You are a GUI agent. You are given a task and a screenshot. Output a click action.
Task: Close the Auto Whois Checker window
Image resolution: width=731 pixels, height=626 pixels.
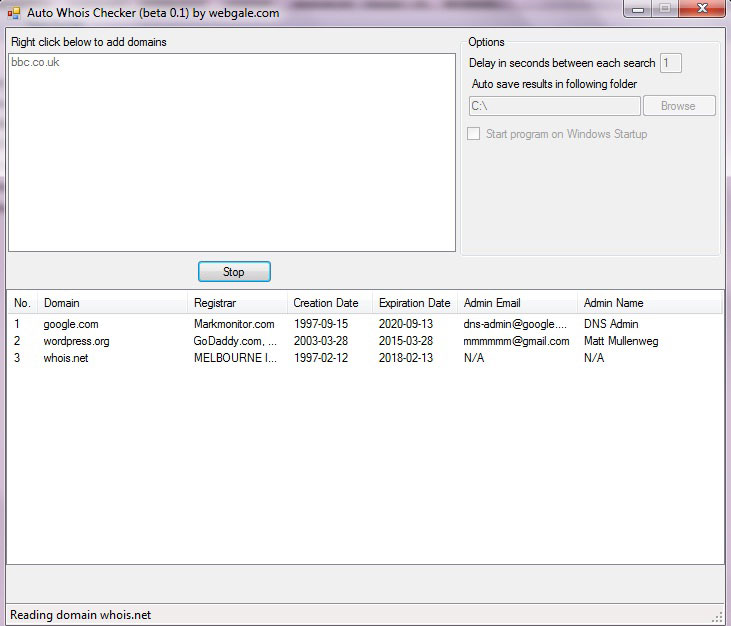pos(702,8)
